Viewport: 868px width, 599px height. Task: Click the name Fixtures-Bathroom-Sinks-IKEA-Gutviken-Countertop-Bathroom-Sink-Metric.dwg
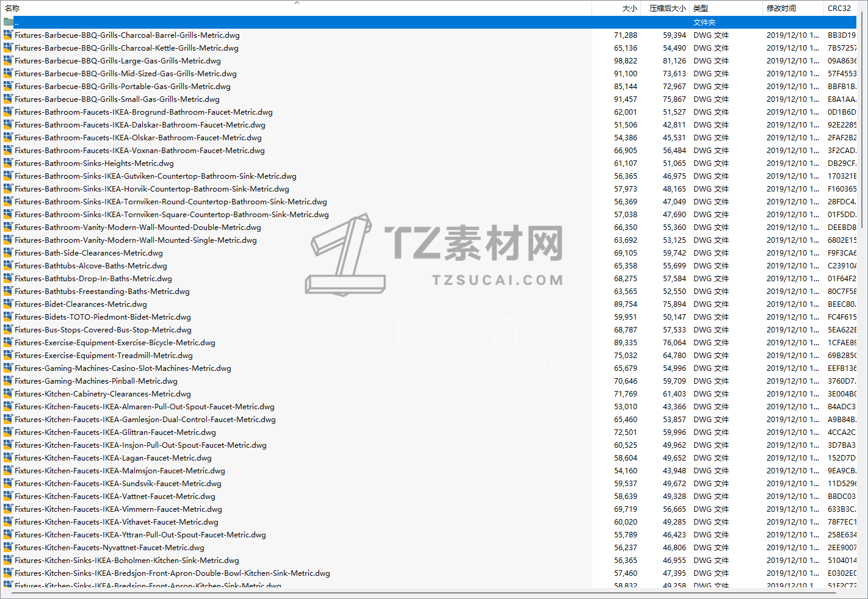(156, 176)
